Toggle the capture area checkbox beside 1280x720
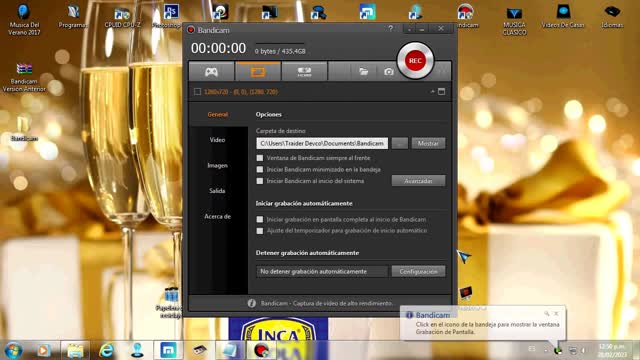This screenshot has height=360, width=640. coord(197,91)
